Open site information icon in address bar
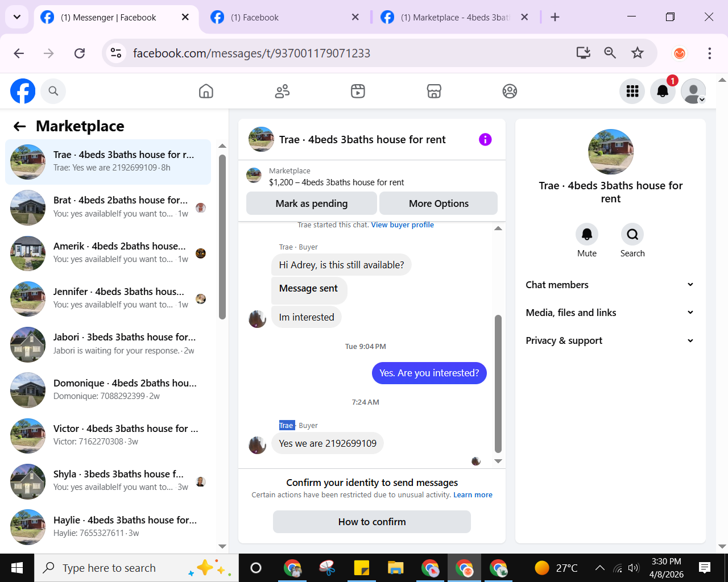 [x=116, y=53]
